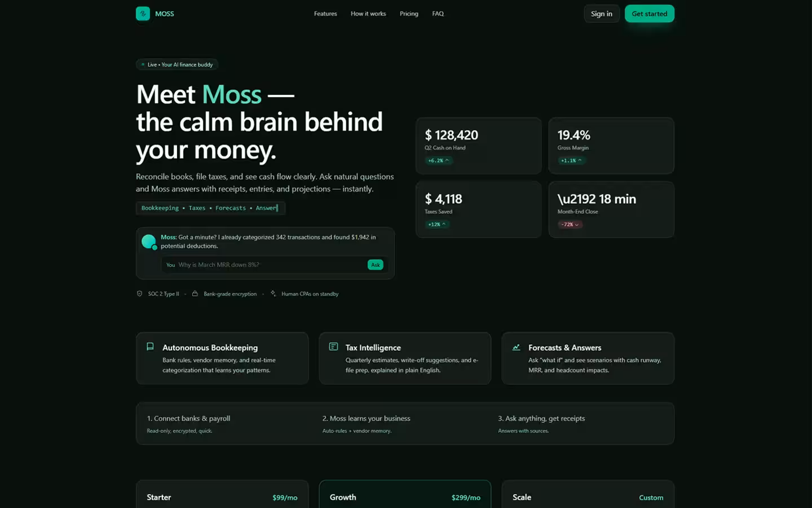The height and width of the screenshot is (508, 812).
Task: Click the SOC 2 Type II shield icon
Action: [x=140, y=294]
